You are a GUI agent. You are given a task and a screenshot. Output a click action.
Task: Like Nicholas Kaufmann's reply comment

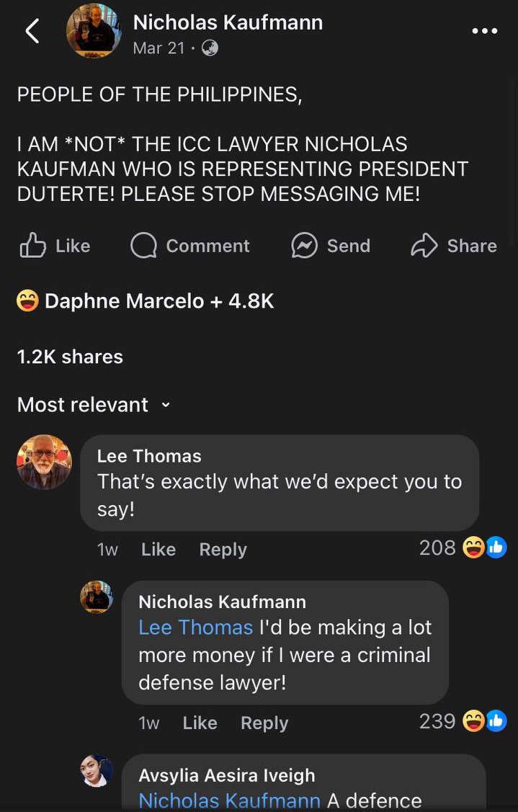click(x=200, y=723)
